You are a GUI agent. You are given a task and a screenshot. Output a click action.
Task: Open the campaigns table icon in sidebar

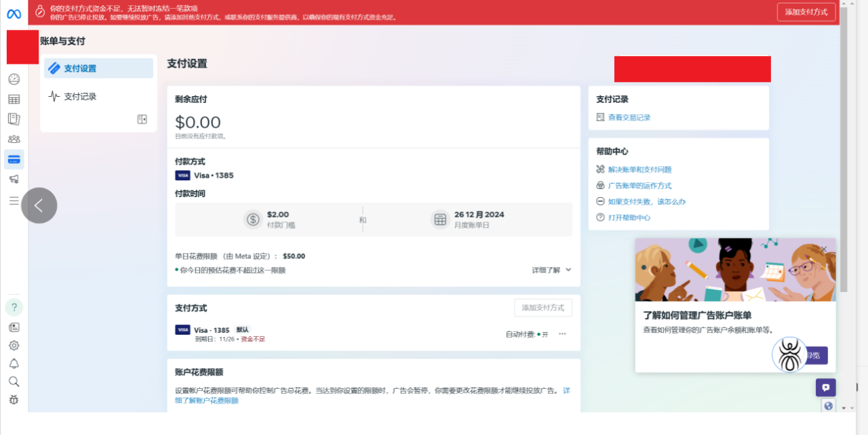tap(14, 100)
